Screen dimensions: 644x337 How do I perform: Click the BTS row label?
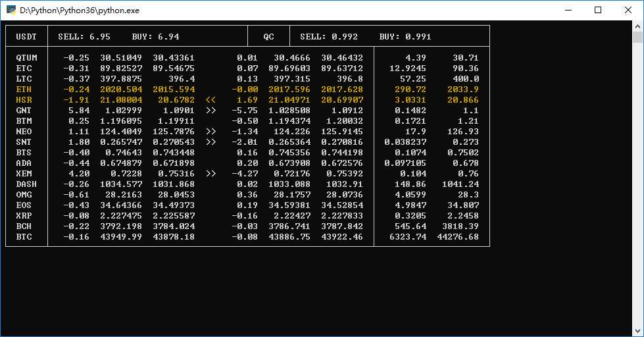tap(24, 153)
